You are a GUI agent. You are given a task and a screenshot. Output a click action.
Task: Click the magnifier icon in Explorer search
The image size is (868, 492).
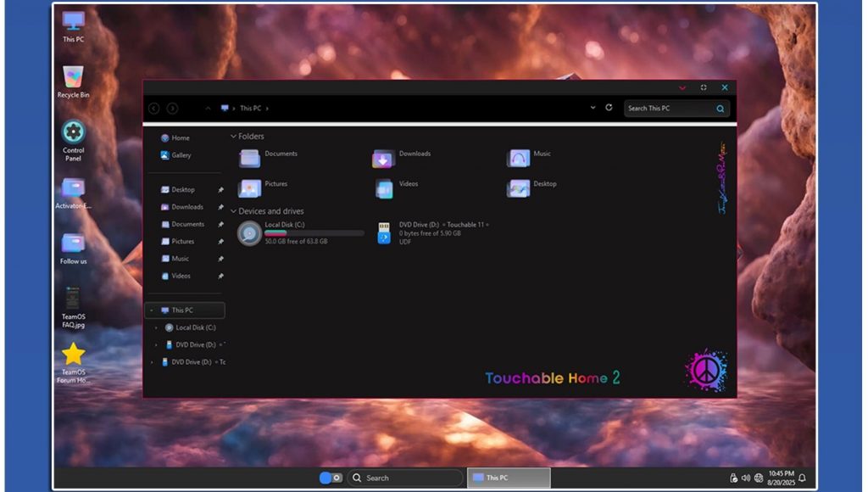click(721, 109)
